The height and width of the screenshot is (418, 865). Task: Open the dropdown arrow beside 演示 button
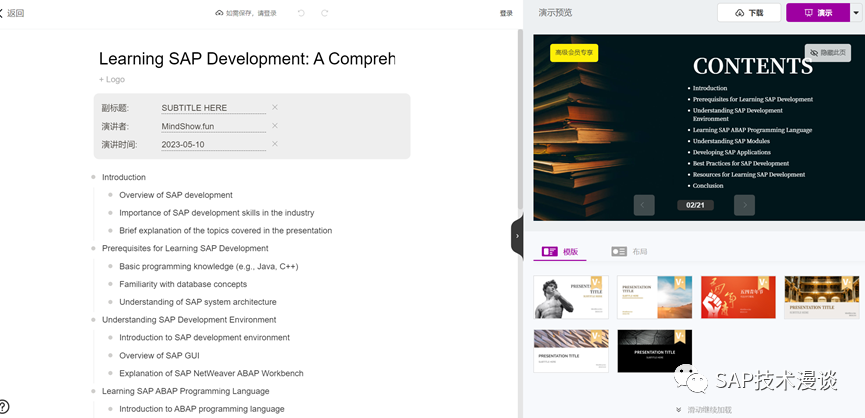pos(857,13)
